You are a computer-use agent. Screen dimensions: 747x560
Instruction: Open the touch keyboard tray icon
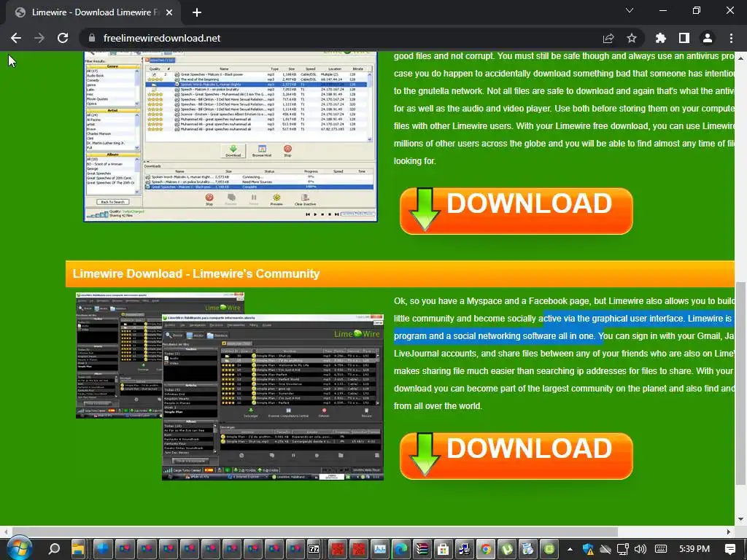click(x=661, y=549)
